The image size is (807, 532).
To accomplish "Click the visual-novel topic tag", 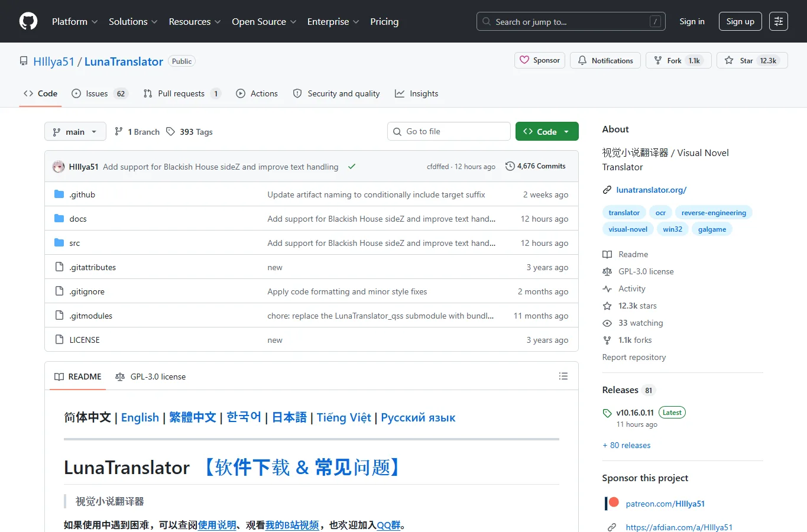I will coord(628,229).
